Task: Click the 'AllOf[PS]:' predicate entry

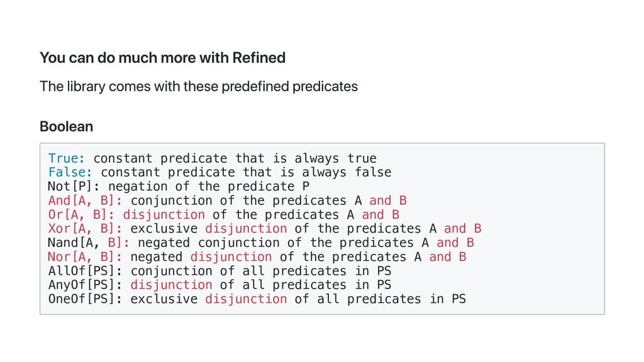Action: click(x=85, y=271)
